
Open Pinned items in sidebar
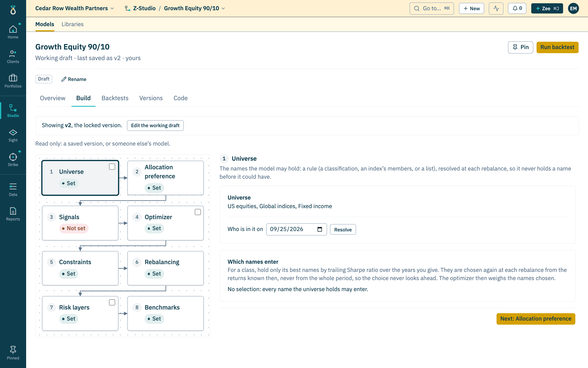tap(13, 353)
